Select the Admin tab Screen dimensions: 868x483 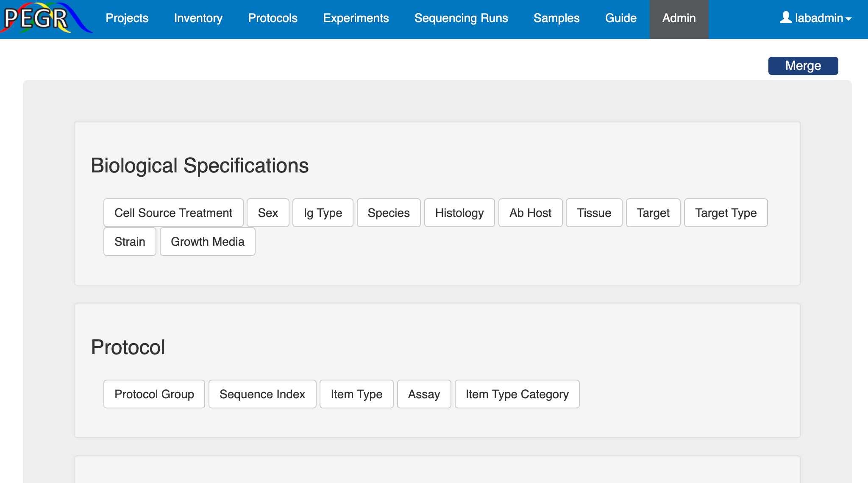click(x=679, y=18)
